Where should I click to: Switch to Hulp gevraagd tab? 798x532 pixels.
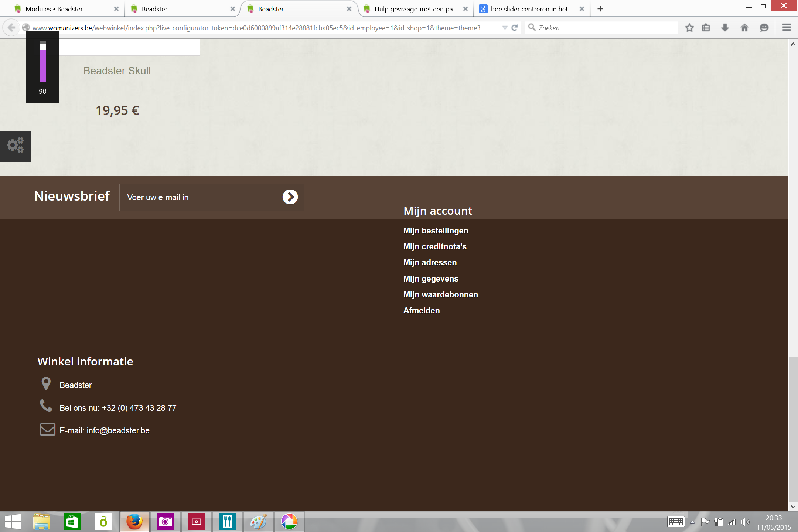pos(416,9)
